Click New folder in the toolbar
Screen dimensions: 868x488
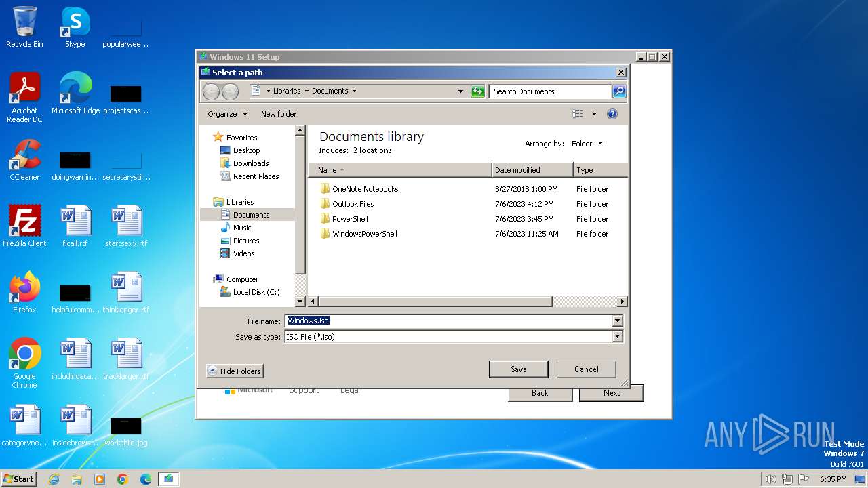click(x=279, y=114)
